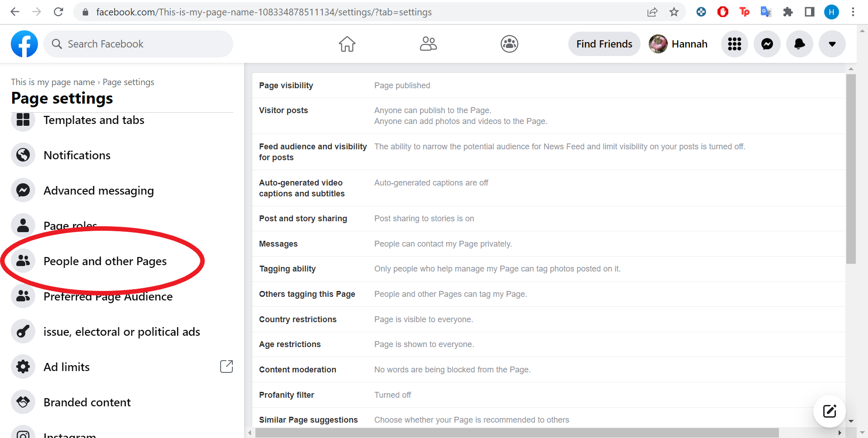Open the Google Translate extension

[766, 12]
